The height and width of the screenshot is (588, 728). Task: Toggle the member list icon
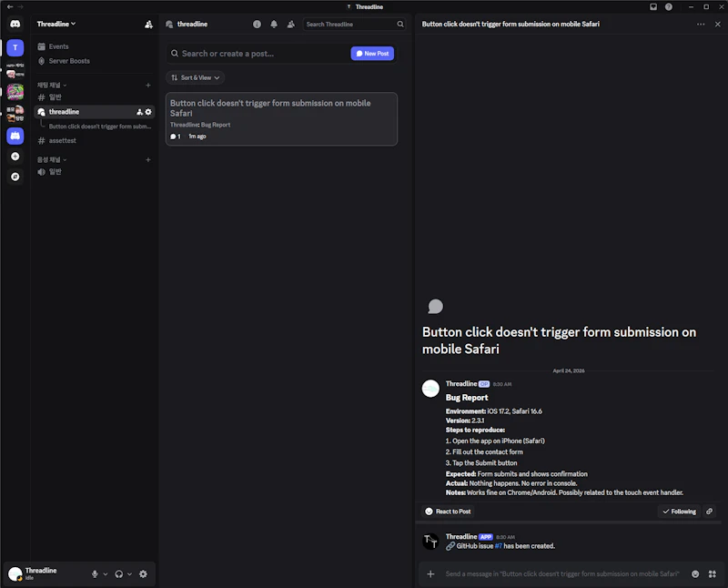click(290, 25)
